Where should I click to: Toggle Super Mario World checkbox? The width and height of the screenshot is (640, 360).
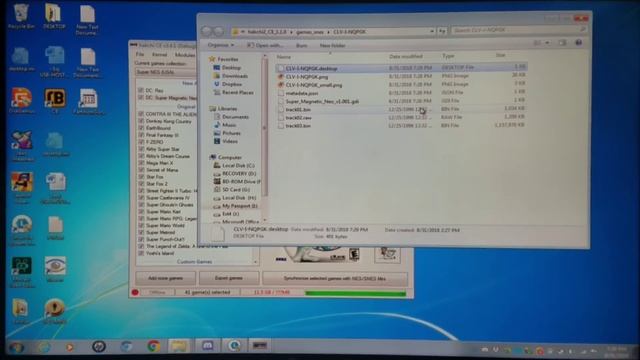click(x=141, y=225)
